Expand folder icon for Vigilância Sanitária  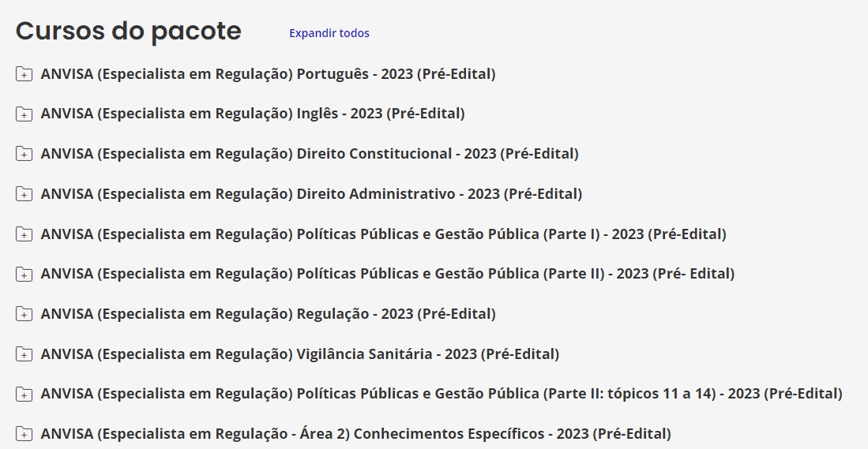pos(24,354)
